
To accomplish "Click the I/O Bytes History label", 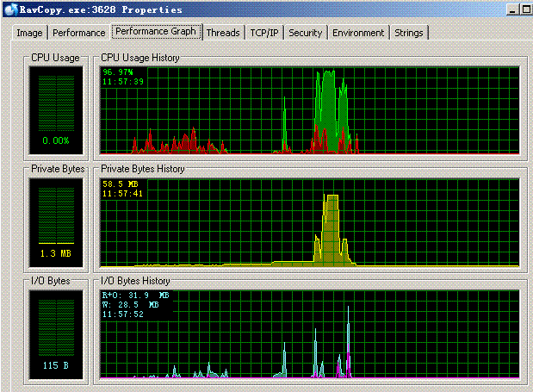I will click(135, 281).
